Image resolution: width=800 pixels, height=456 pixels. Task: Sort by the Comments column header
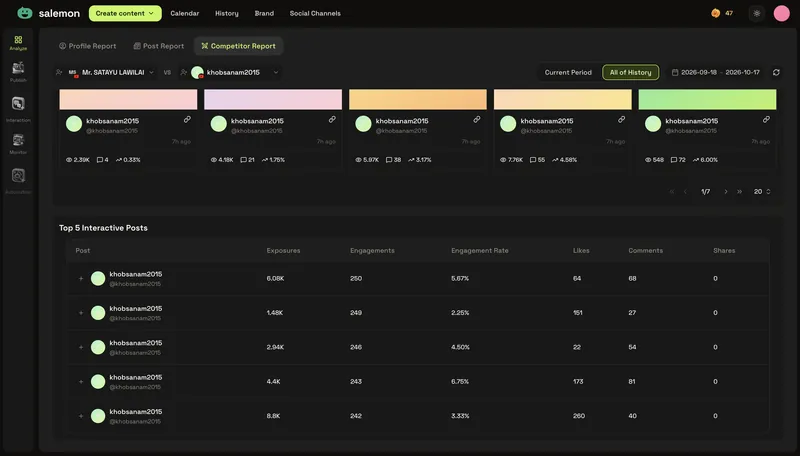point(645,250)
